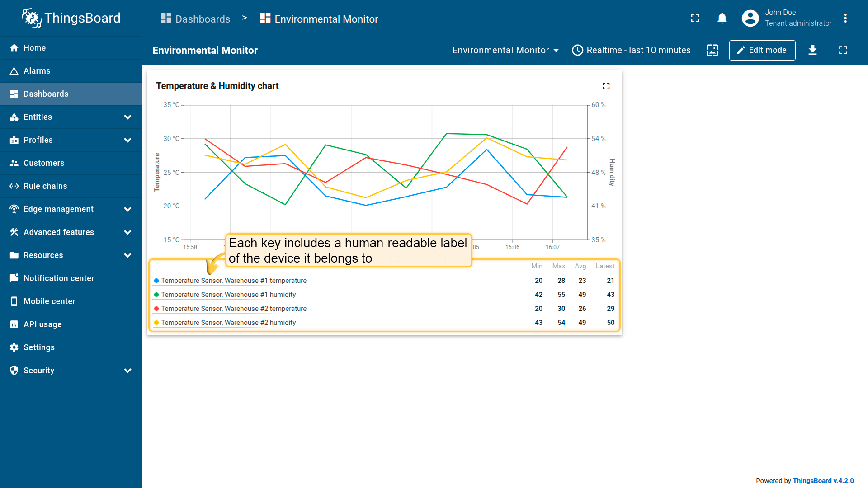Go to Alarms in the sidebar
The image size is (868, 488).
pos(37,71)
